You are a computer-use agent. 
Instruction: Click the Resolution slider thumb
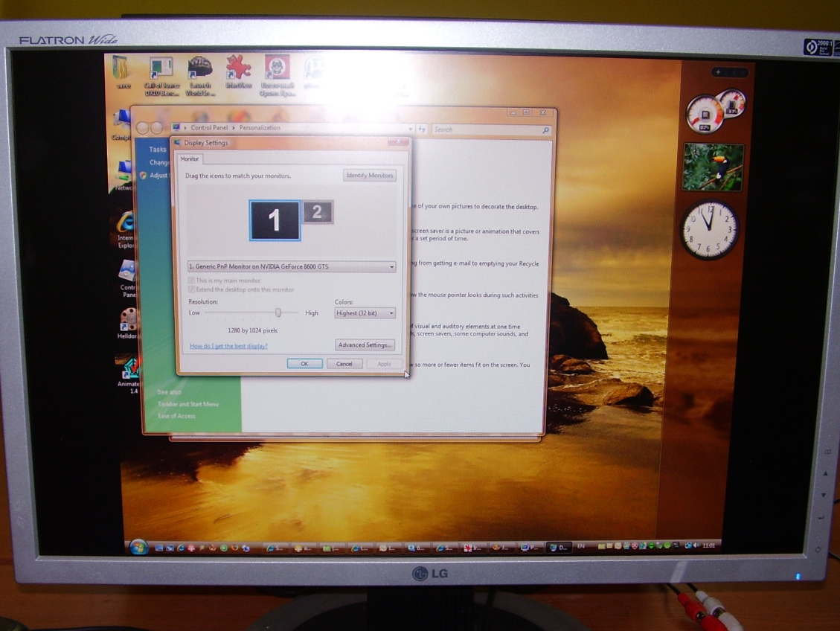point(278,313)
